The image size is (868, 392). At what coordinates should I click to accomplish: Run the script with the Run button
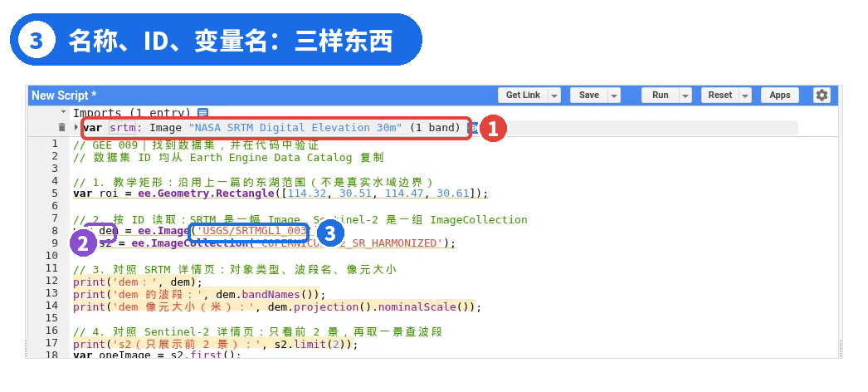661,96
